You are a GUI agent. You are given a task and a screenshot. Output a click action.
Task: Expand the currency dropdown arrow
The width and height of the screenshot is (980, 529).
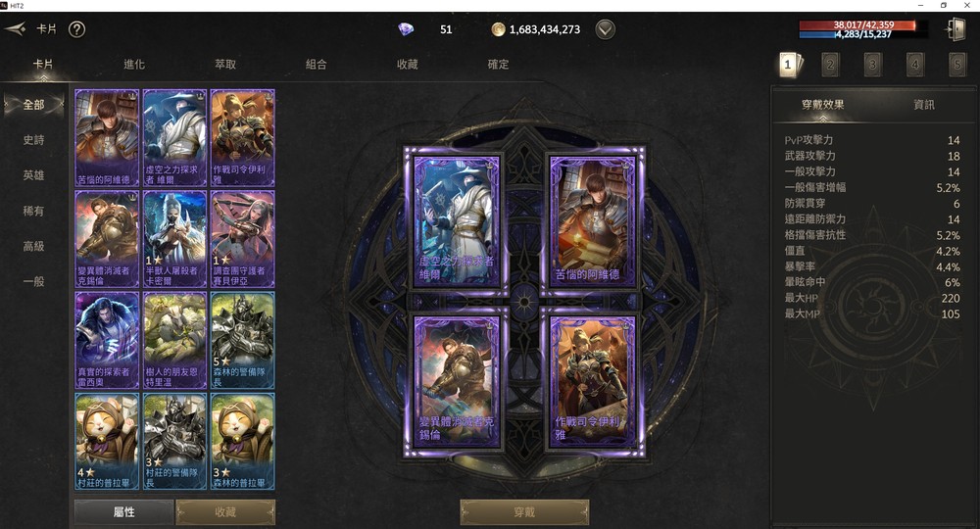tap(605, 29)
